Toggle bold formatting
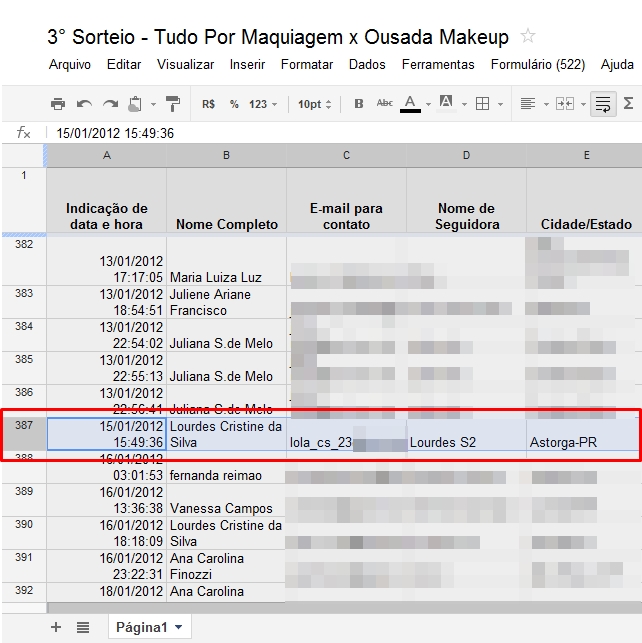642x643 pixels. coord(359,104)
